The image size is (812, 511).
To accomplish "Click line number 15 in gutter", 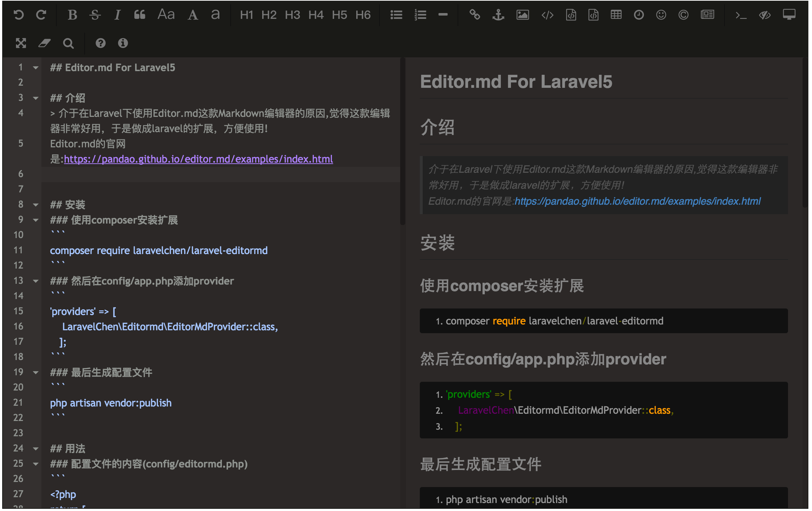I will pyautogui.click(x=18, y=311).
